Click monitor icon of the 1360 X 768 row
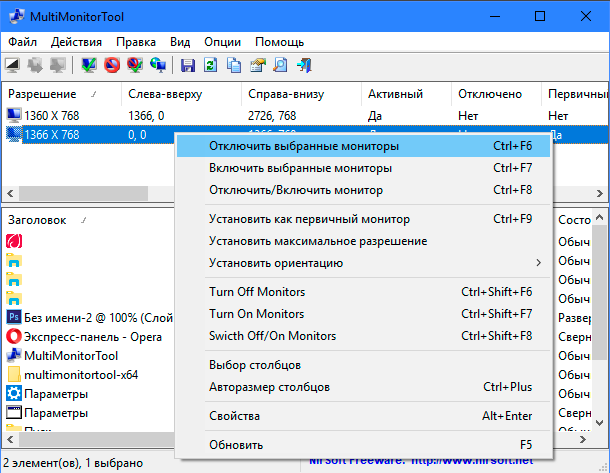Viewport: 610px width, 473px height. 14,115
